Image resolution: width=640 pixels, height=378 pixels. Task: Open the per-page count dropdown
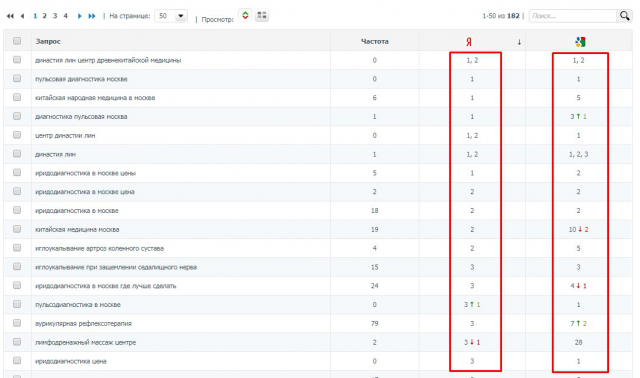pyautogui.click(x=171, y=16)
